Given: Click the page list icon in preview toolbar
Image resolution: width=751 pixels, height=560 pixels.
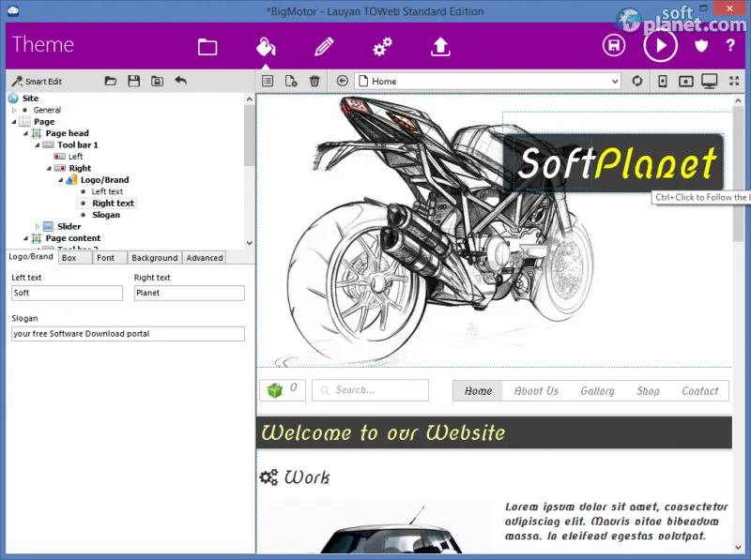Looking at the screenshot, I should click(268, 81).
